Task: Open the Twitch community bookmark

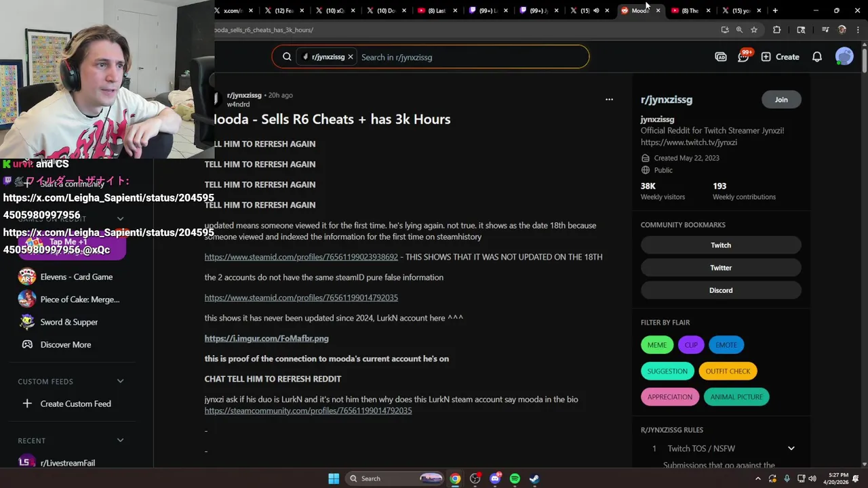Action: [x=721, y=245]
